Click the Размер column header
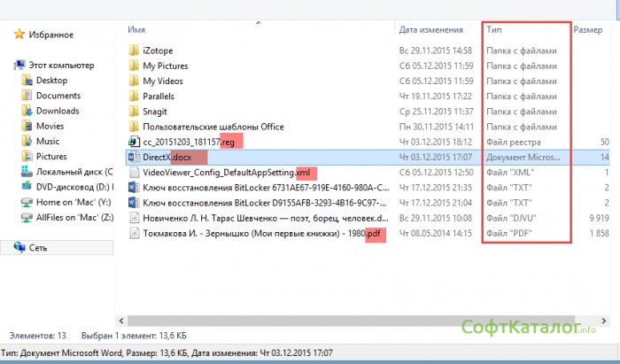 coord(587,29)
